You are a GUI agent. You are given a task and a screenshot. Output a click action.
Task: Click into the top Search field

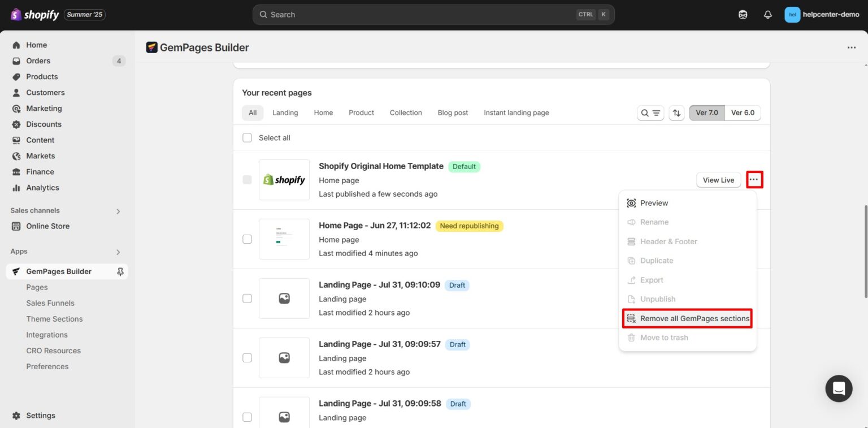point(433,14)
